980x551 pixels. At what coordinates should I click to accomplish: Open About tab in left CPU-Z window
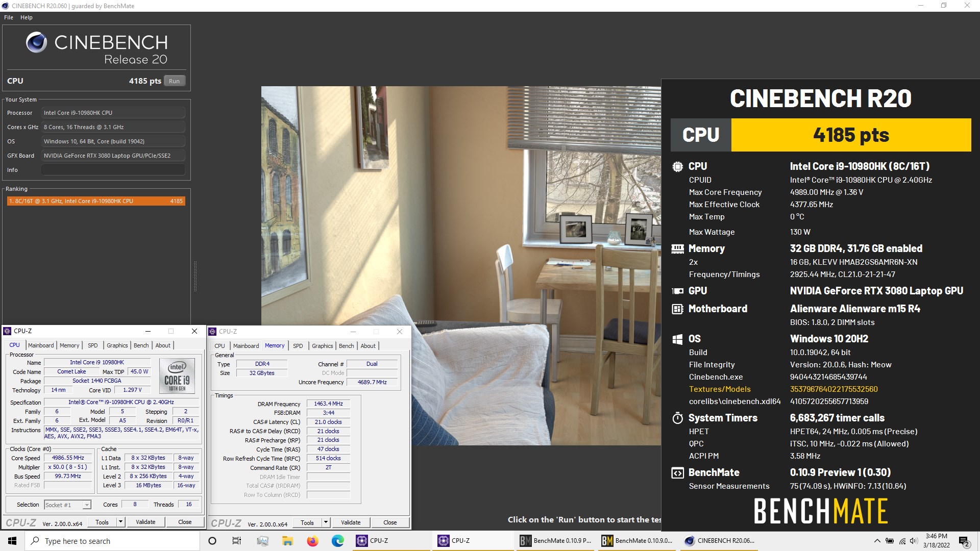163,345
